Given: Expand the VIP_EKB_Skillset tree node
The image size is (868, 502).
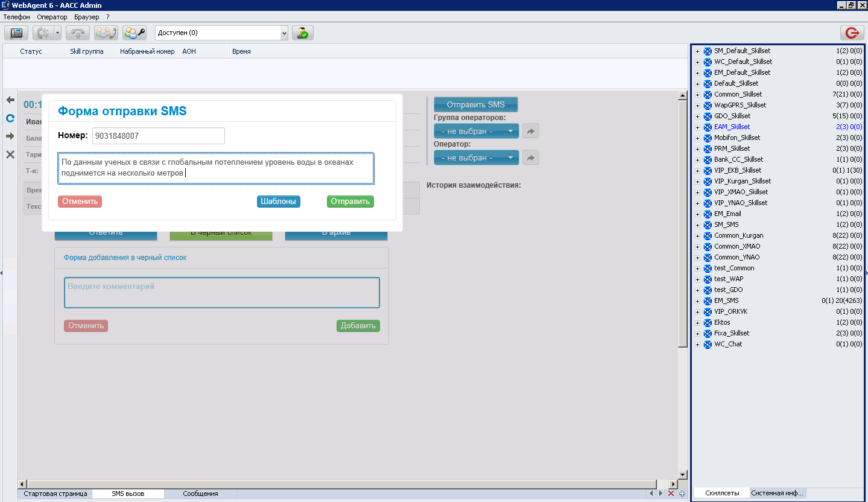Looking at the screenshot, I should click(697, 171).
